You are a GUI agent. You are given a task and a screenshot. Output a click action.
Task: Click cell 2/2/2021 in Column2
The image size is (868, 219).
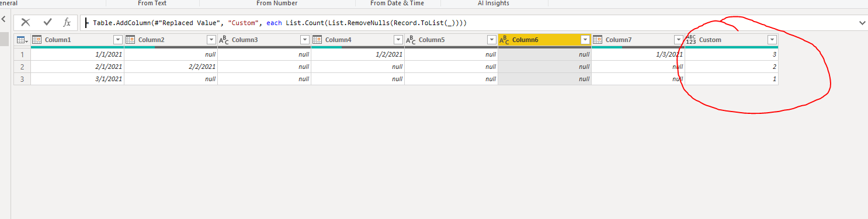click(x=171, y=67)
